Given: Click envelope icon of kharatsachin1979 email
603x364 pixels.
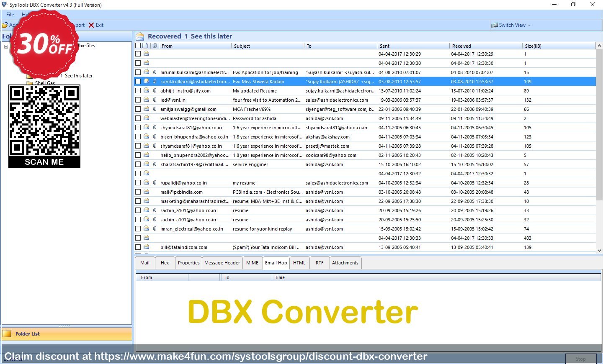Looking at the screenshot, I should (x=146, y=164).
